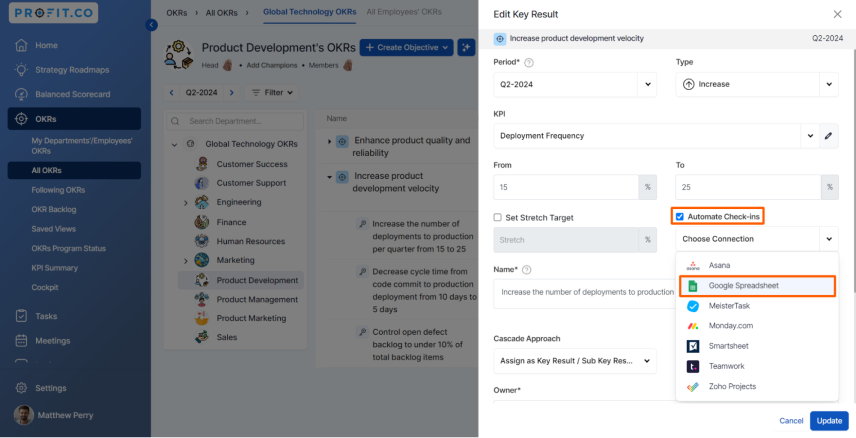
Task: Click the To value field showing 25
Action: [x=748, y=187]
